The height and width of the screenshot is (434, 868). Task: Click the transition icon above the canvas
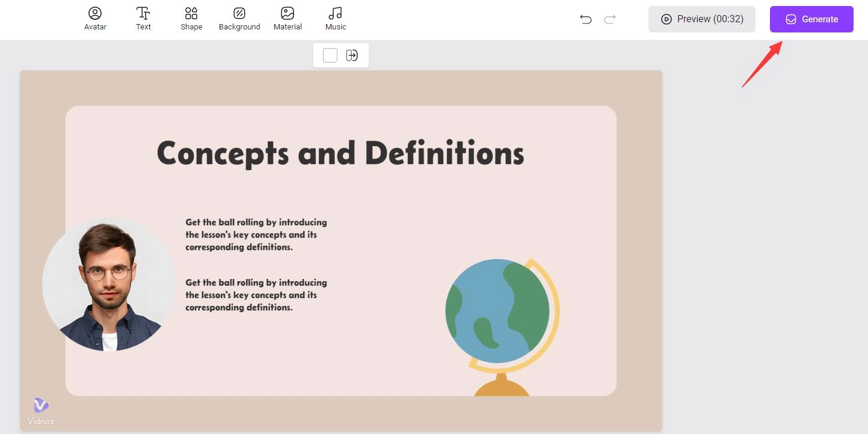tap(352, 55)
